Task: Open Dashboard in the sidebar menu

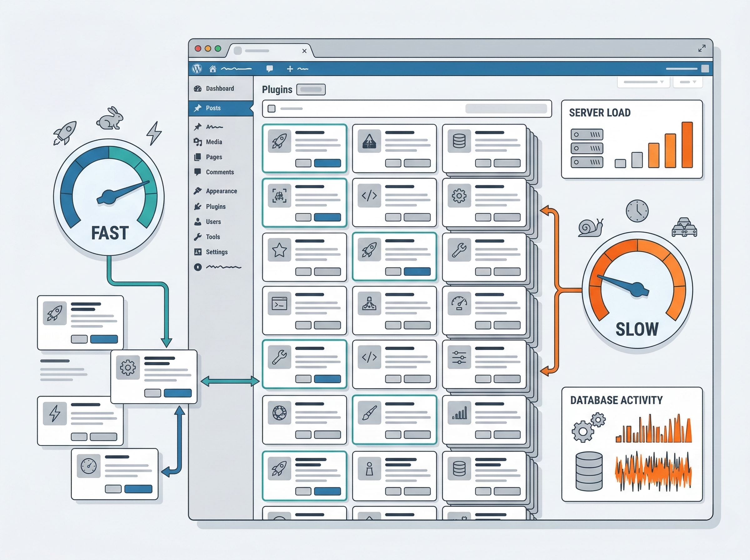Action: [x=220, y=88]
